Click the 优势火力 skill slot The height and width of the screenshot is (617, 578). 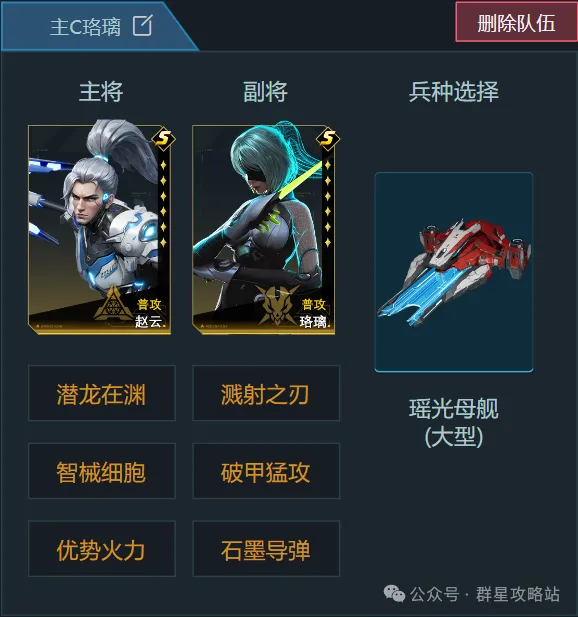[102, 549]
